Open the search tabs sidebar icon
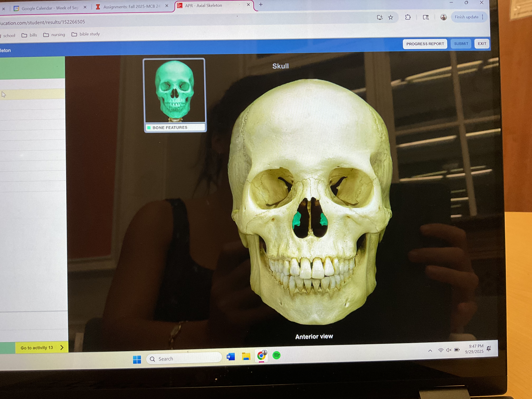The height and width of the screenshot is (399, 532). tap(426, 17)
